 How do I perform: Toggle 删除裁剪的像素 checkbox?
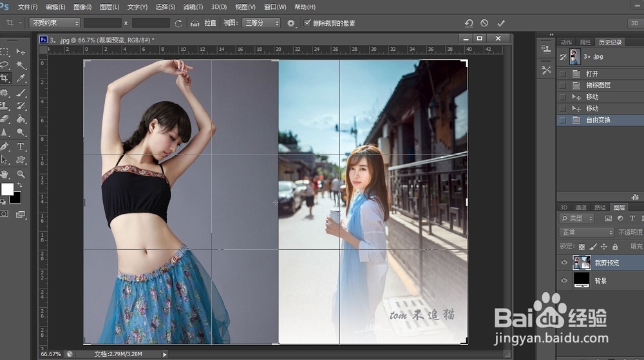[307, 23]
